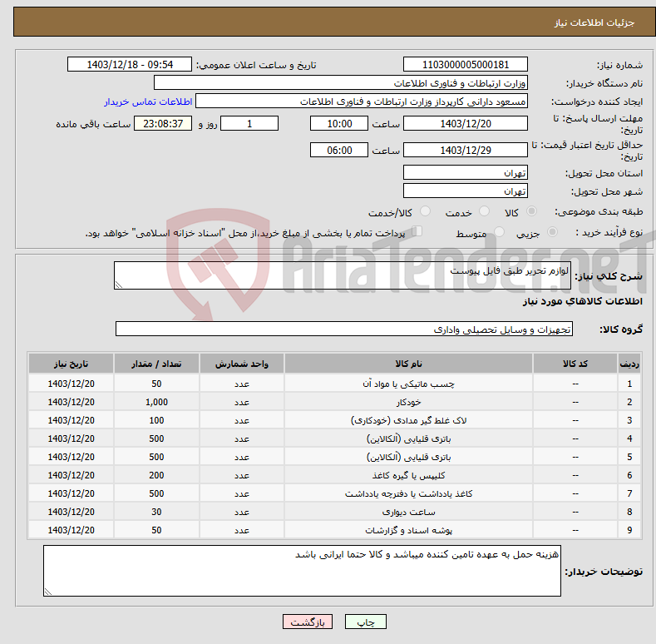Click the resize handle of توضیحات خریدار box
Screen dimensions: 656x644
(48, 592)
